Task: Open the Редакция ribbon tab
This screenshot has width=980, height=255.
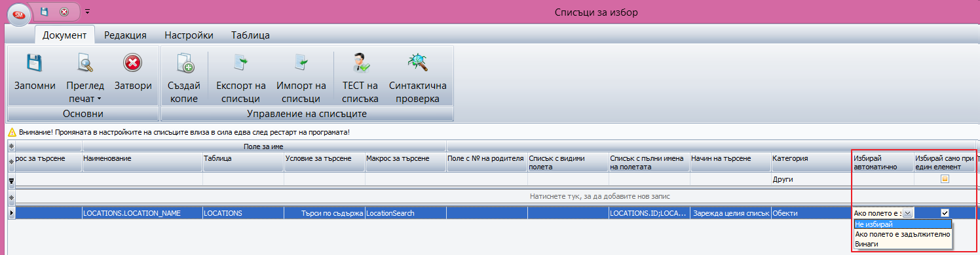Action: click(125, 35)
